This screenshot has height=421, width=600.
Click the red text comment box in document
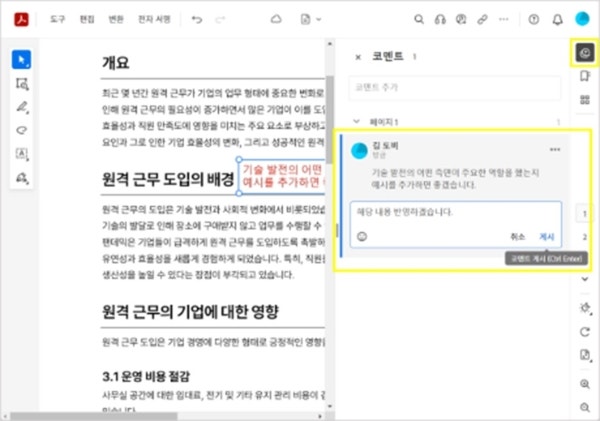point(282,176)
